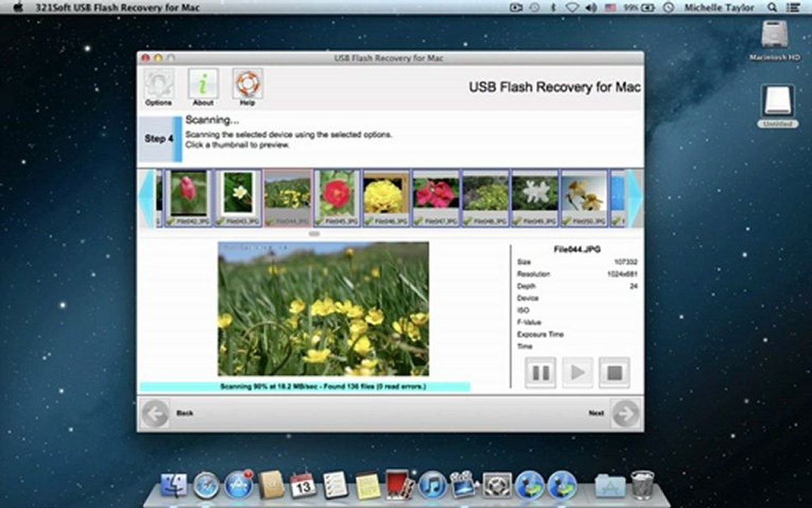The width and height of the screenshot is (812, 508).
Task: Click the Wi-Fi icon in menu bar
Action: (572, 7)
